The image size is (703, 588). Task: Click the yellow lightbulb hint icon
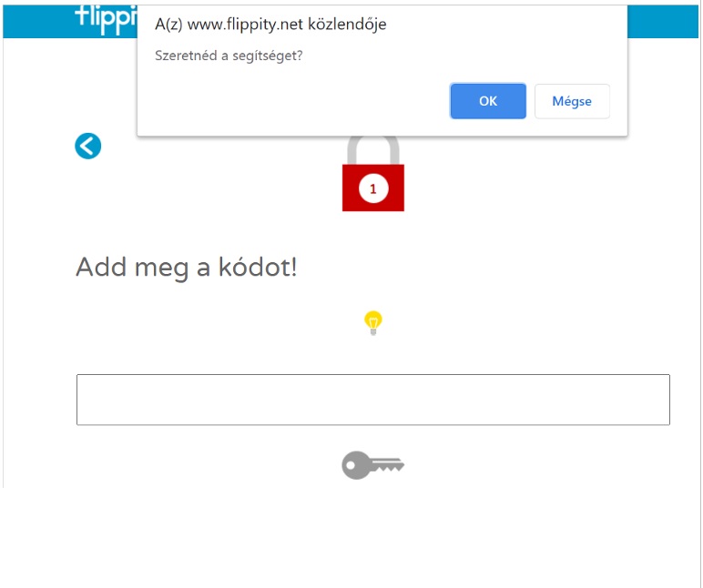coord(373,323)
